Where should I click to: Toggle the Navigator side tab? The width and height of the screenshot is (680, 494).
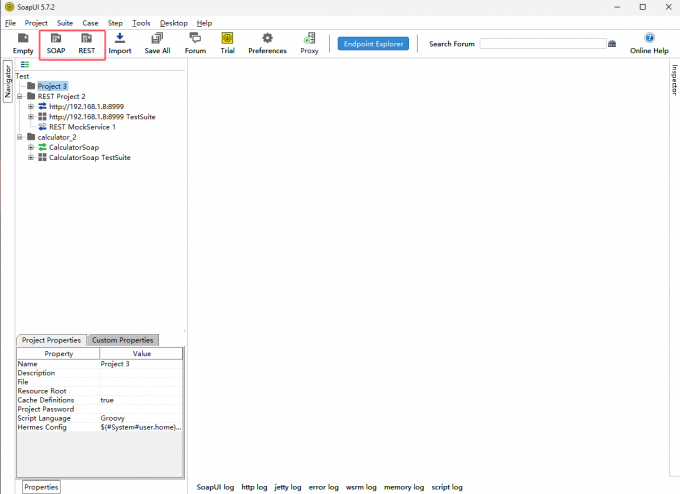point(8,82)
